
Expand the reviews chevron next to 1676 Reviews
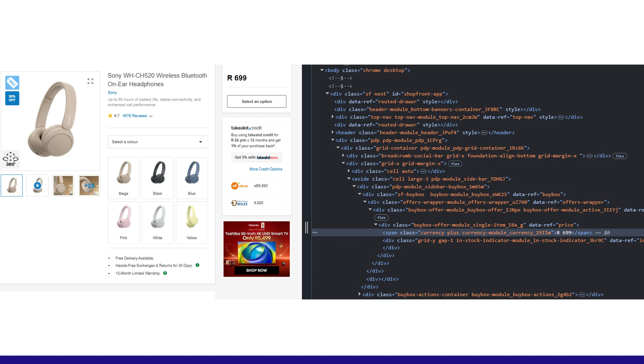(x=151, y=116)
